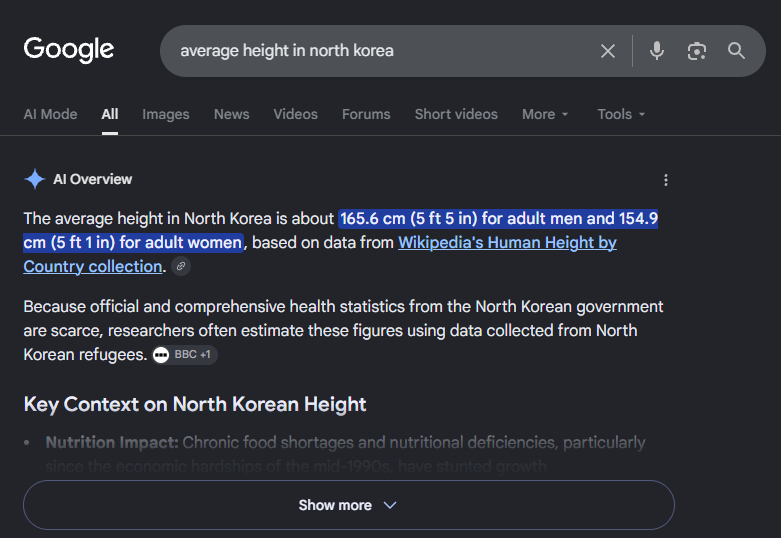Viewport: 781px width, 538px height.
Task: Switch to the AI Mode tab
Action: pyautogui.click(x=50, y=114)
